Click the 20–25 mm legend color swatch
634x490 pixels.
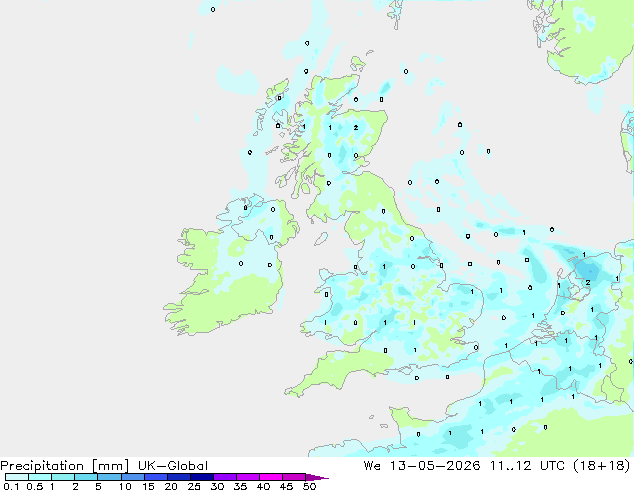click(x=179, y=477)
